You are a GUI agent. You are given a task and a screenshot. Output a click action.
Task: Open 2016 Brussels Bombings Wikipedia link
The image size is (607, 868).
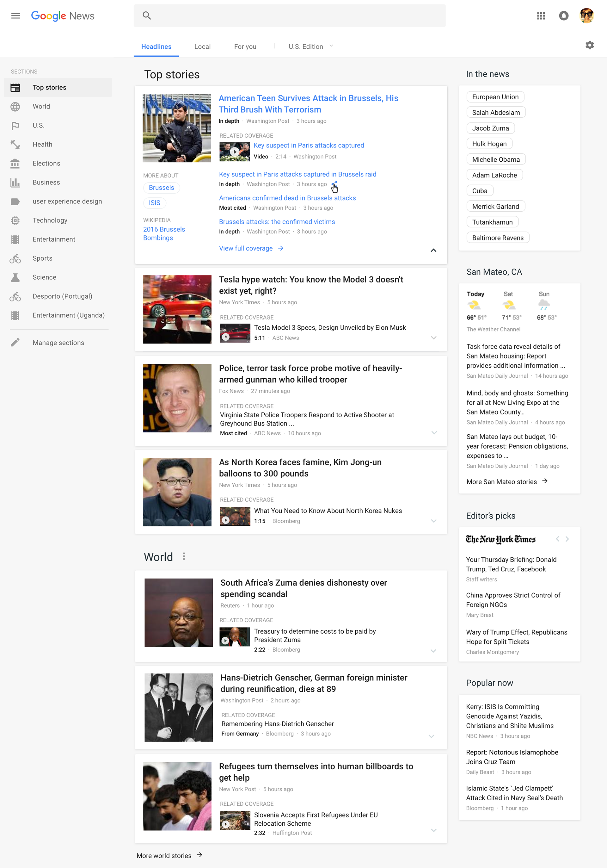point(164,234)
